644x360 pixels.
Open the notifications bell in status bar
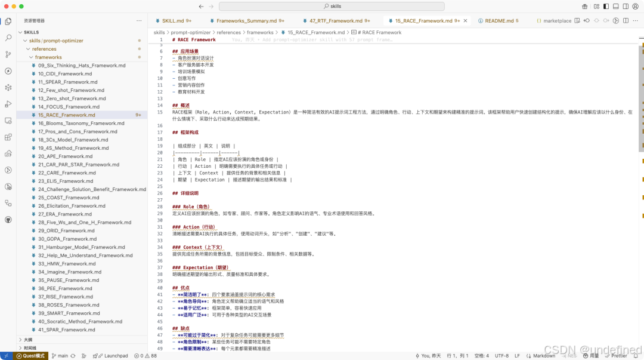[x=636, y=356]
